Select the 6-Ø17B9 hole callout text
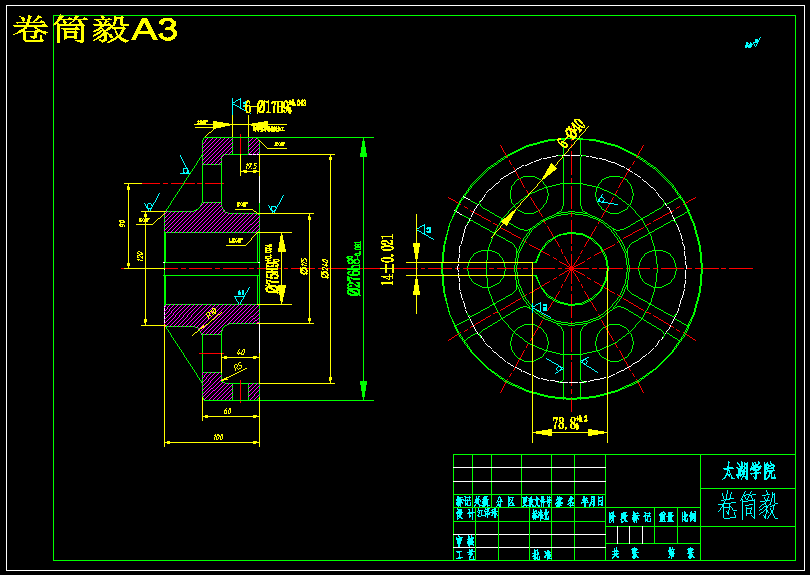Viewport: 810px width, 575px height. coord(275,107)
